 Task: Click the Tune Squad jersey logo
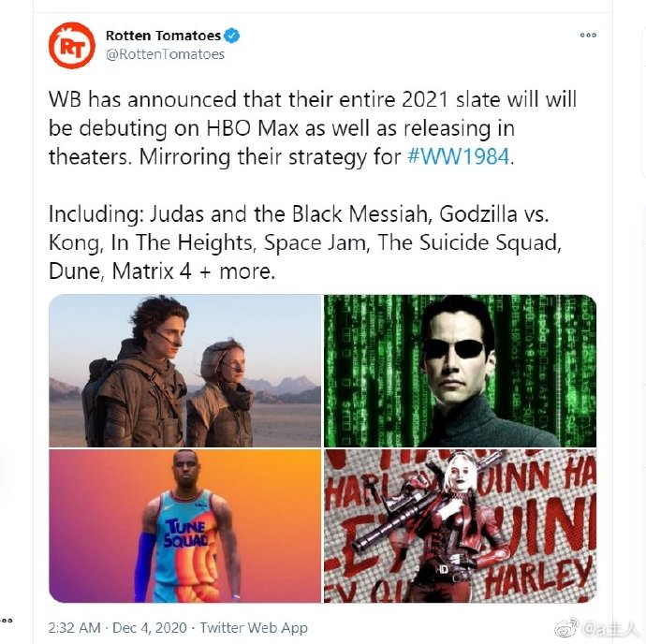point(185,533)
